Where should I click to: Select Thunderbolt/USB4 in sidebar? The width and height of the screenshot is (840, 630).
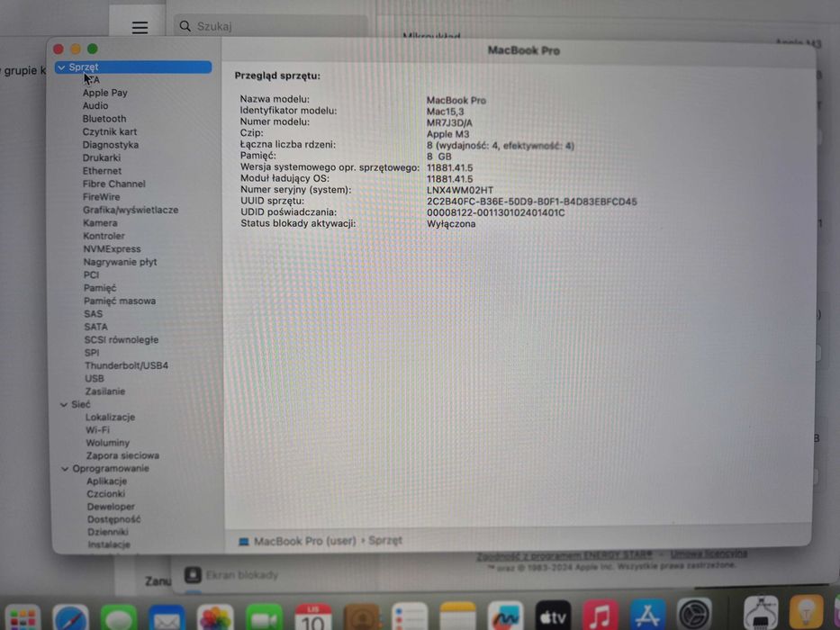(x=126, y=366)
